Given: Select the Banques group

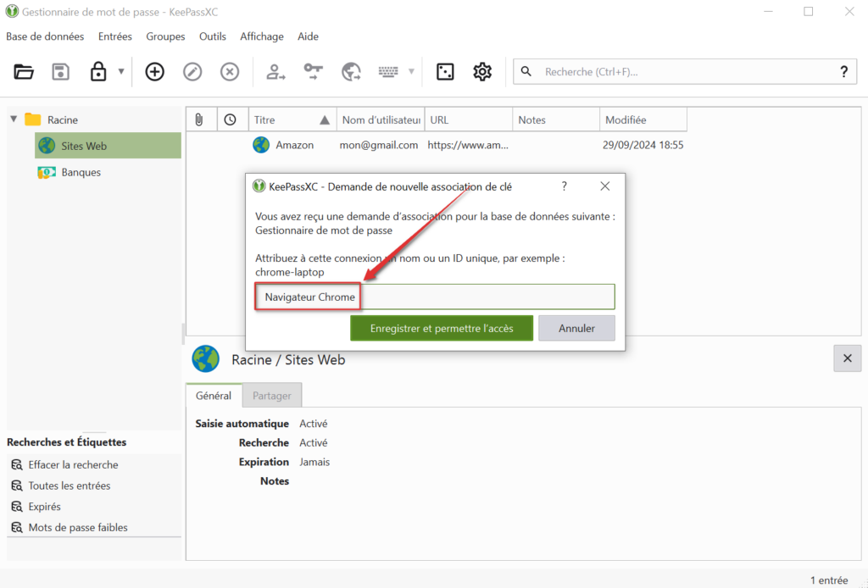Looking at the screenshot, I should click(x=81, y=172).
